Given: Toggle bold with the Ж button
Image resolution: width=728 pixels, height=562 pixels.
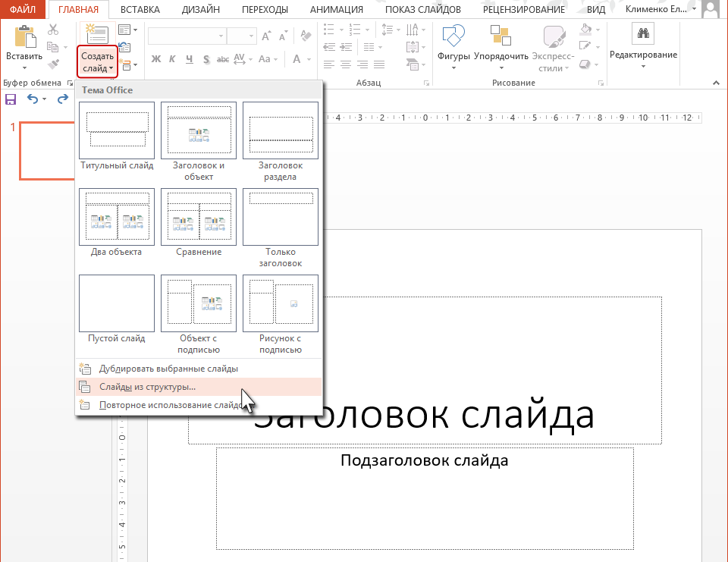Looking at the screenshot, I should click(156, 59).
